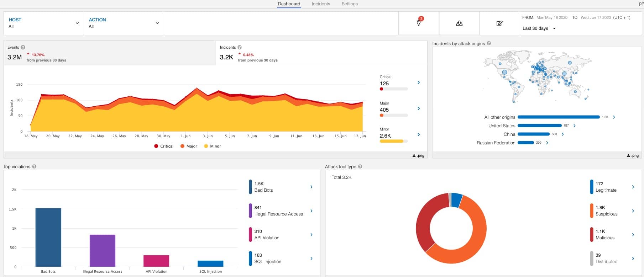Image resolution: width=644 pixels, height=277 pixels.
Task: Click the edit dashboard pencil icon
Action: point(499,23)
